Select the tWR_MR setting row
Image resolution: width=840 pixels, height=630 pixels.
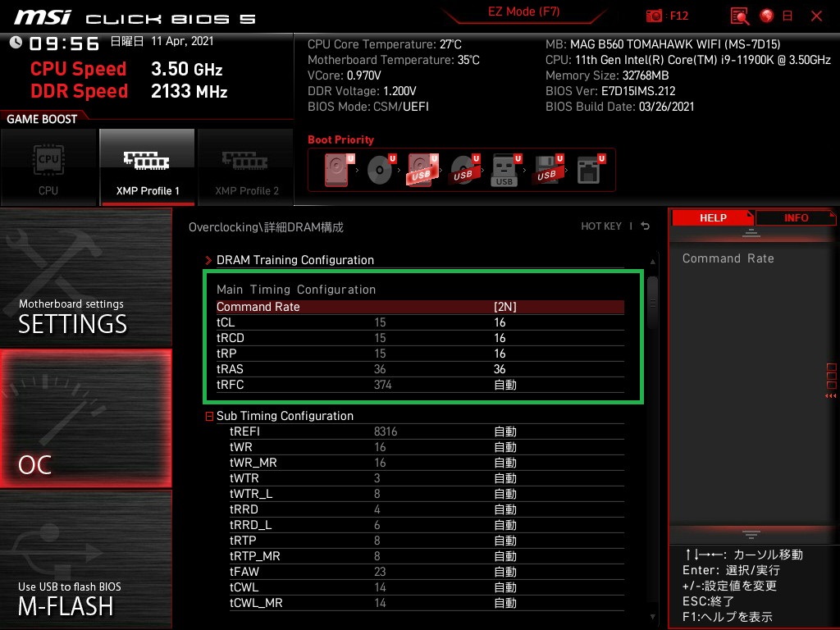pos(427,463)
